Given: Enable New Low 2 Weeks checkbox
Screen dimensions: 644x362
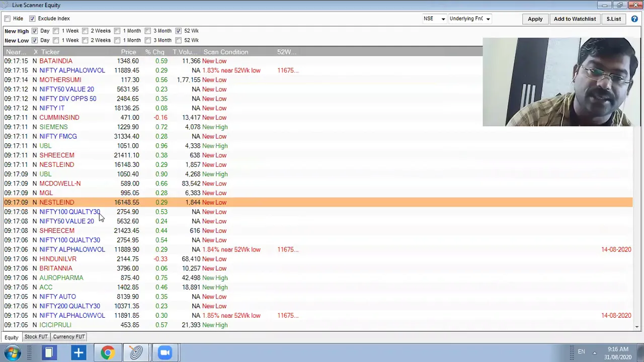Looking at the screenshot, I should coord(85,40).
